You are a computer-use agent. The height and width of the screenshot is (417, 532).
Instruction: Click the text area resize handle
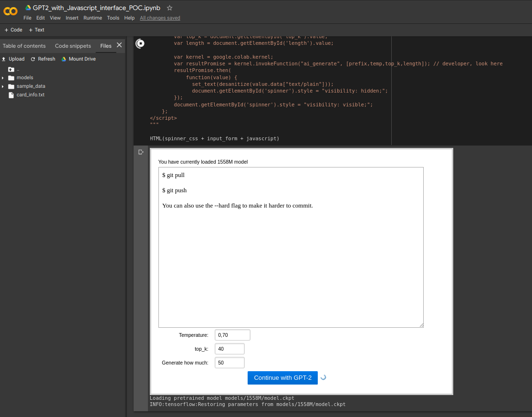coord(421,325)
